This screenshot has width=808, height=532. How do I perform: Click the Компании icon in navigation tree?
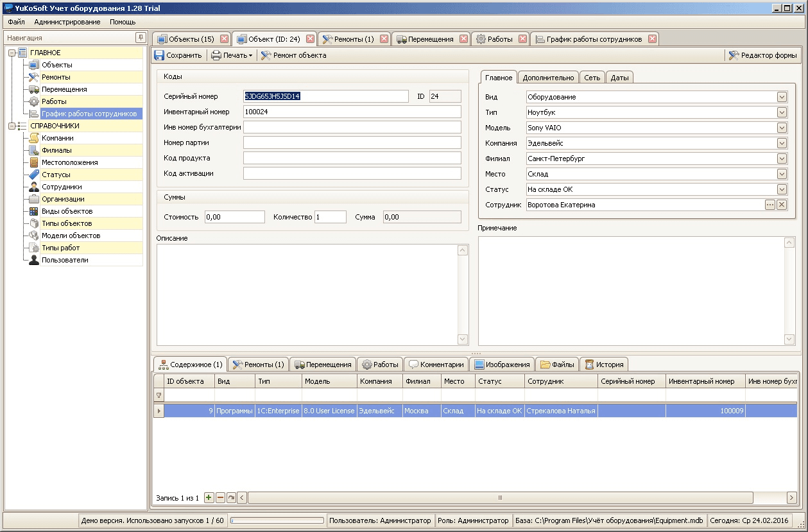(34, 138)
